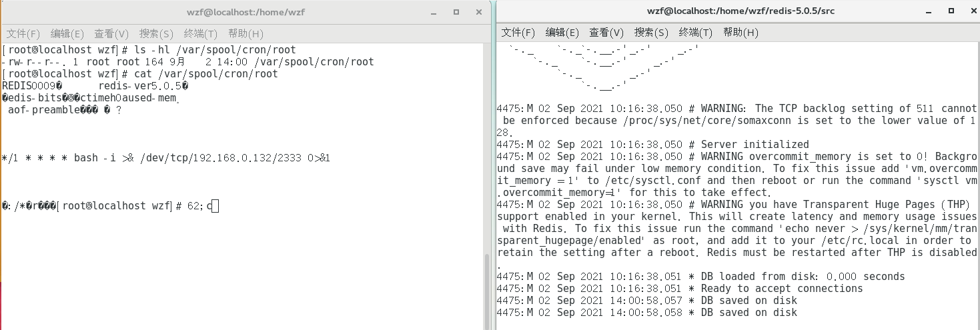The image size is (980, 330).
Task: Click the cron line with bash -i reverse shell
Action: pos(166,158)
